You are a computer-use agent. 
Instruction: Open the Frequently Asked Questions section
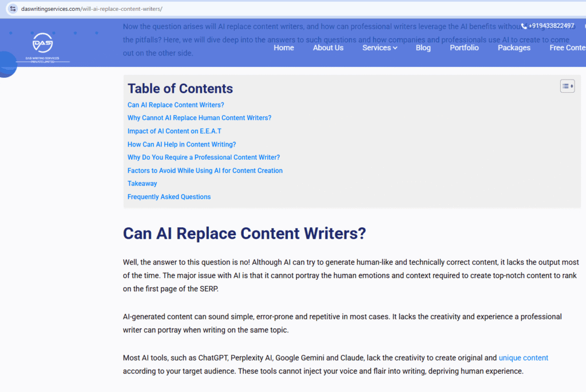[x=169, y=196]
